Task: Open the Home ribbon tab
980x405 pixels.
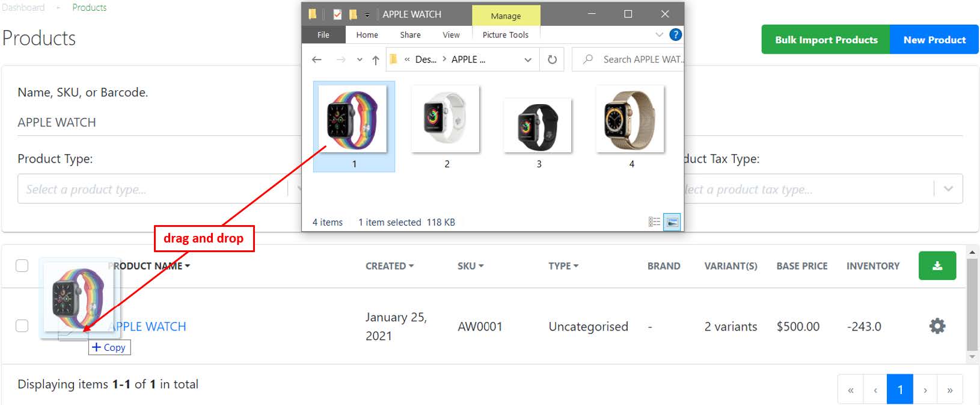Action: (x=367, y=35)
